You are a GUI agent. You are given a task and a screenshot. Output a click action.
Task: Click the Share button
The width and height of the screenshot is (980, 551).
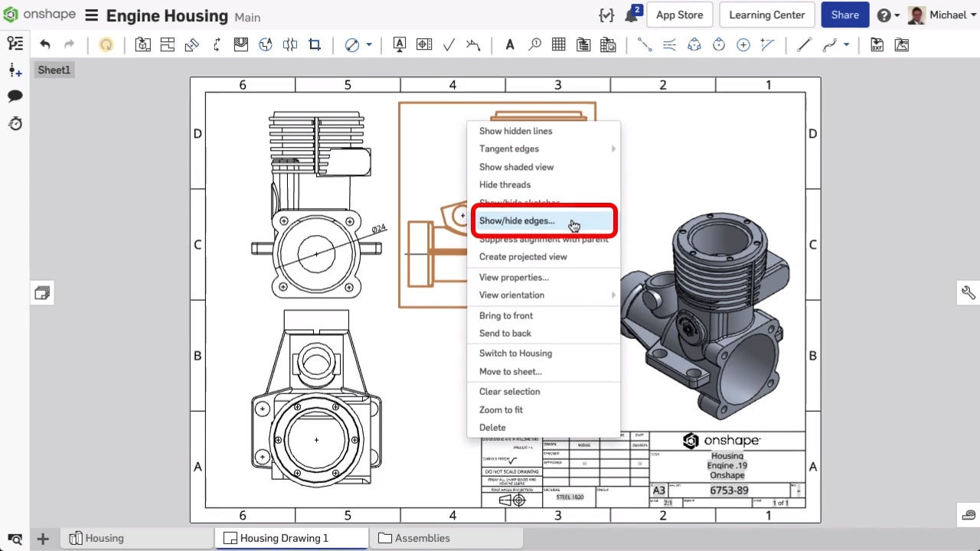tap(845, 15)
